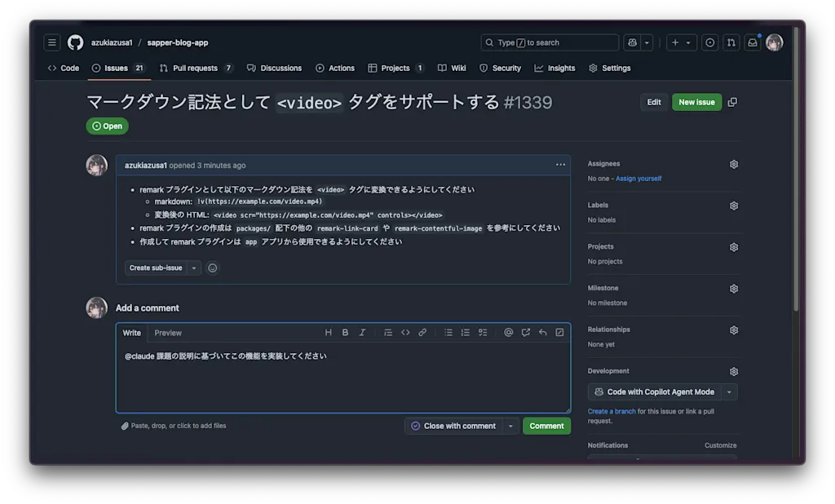This screenshot has width=835, height=504.
Task: Switch to the Actions tab
Action: pyautogui.click(x=335, y=69)
